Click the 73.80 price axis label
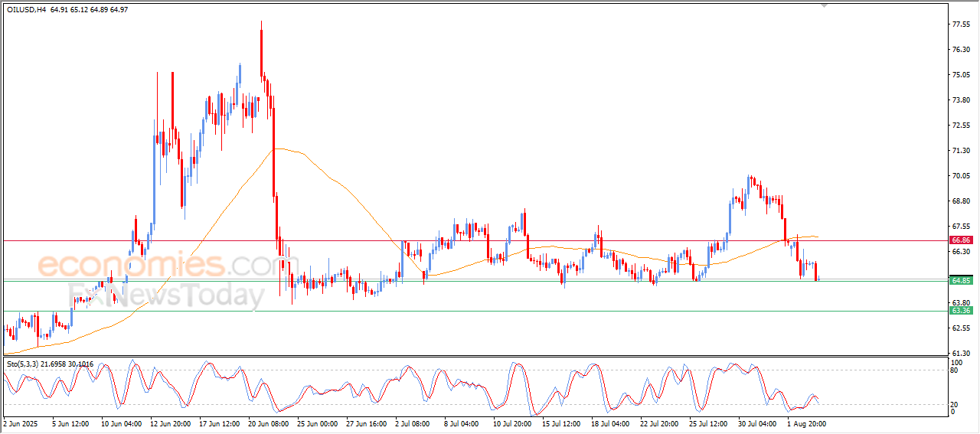Viewport: 980px width, 434px height. coord(961,100)
